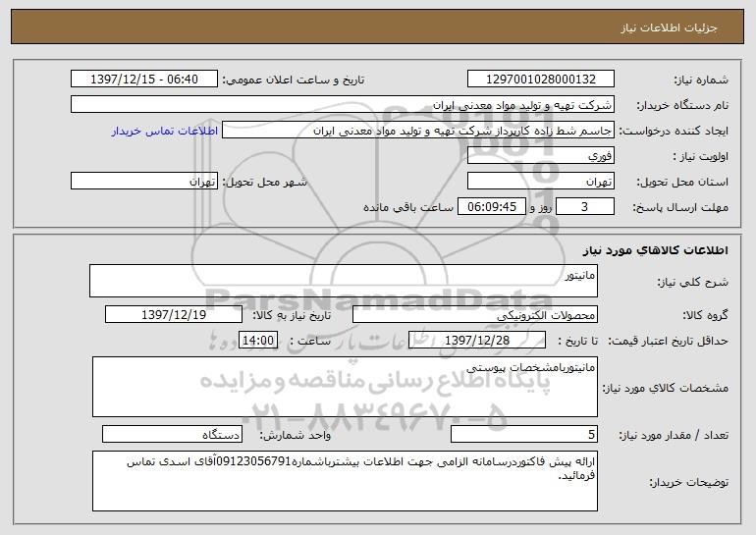Click the توضیحات خریدار text area

(x=345, y=481)
